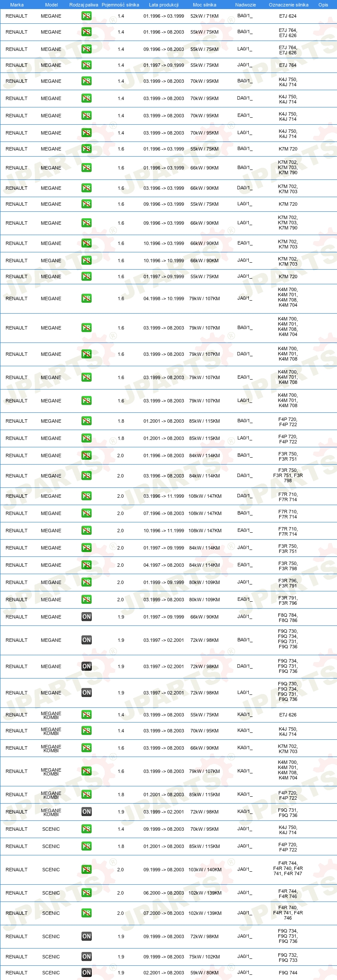Select the engine code cell F3R 750, F3R 798
Viewport: 337px width, 980px height.
[x=288, y=565]
